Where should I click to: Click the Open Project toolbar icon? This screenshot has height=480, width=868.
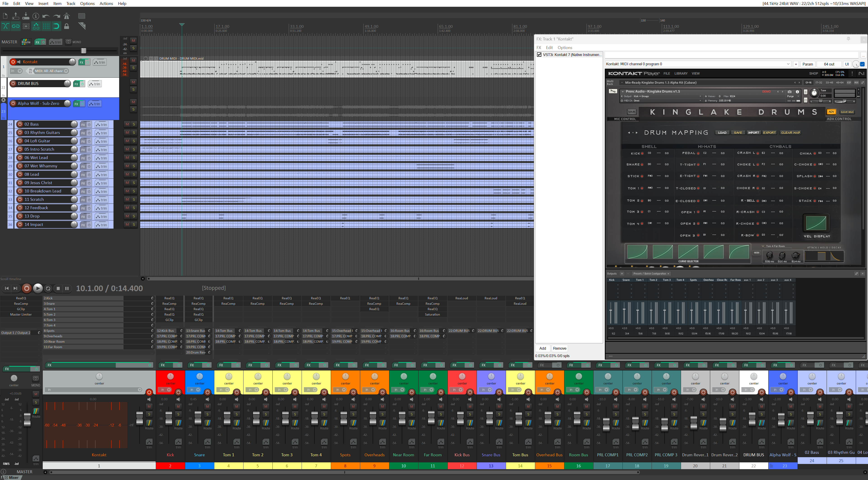pyautogui.click(x=16, y=16)
